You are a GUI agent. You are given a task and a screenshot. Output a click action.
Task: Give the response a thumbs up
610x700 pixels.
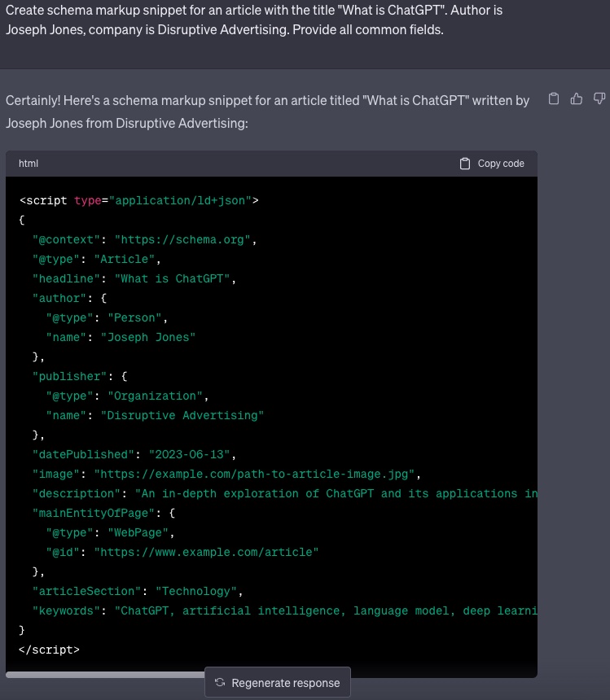(x=577, y=99)
